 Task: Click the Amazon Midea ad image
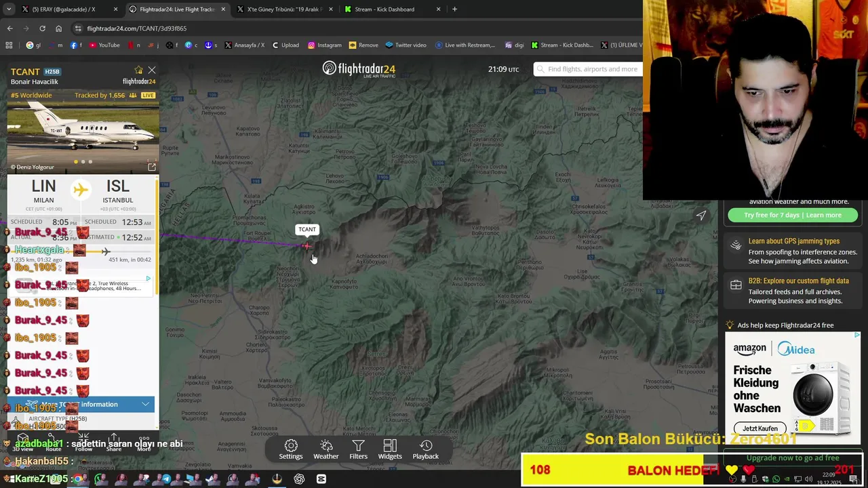click(x=793, y=388)
